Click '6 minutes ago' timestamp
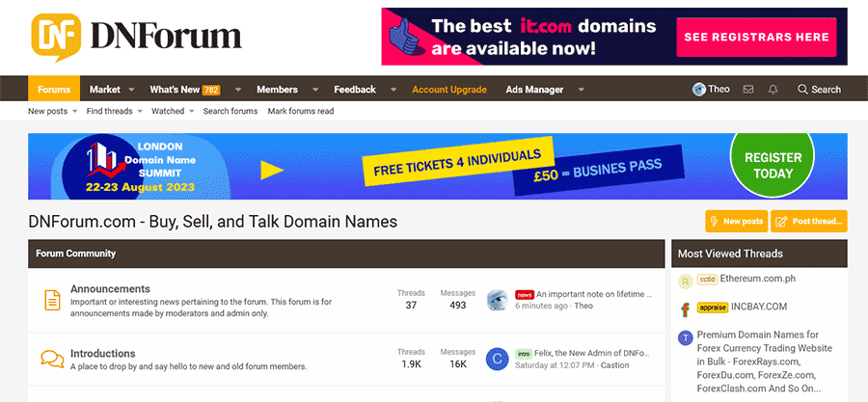This screenshot has width=868, height=402. 541,306
